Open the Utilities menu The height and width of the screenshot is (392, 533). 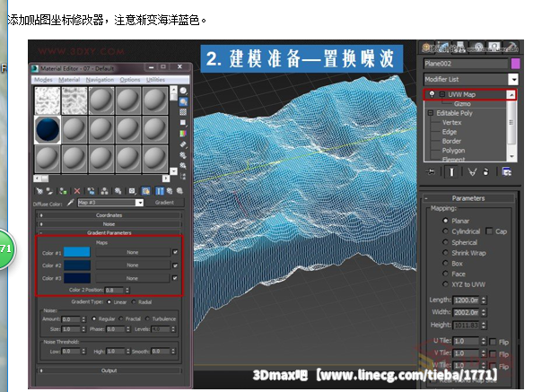pos(156,80)
